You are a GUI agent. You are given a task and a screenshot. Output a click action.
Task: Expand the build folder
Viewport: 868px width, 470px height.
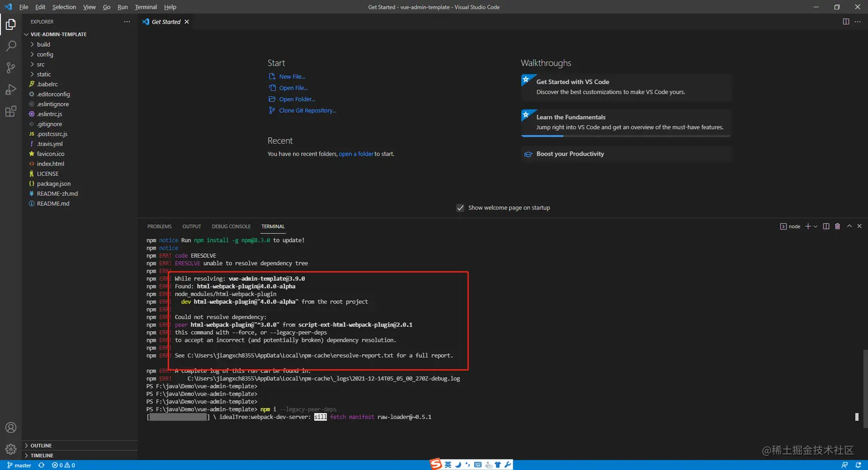(x=80, y=44)
